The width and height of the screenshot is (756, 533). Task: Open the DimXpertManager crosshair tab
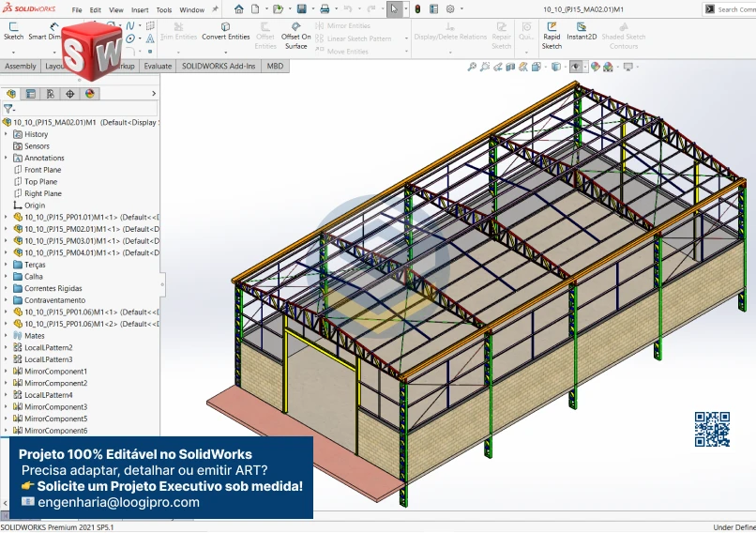(70, 94)
